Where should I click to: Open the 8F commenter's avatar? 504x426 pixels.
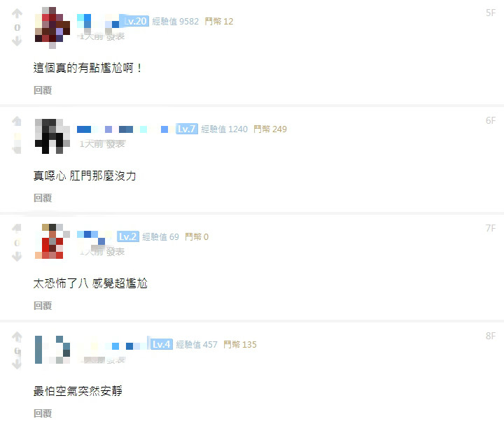coord(52,350)
